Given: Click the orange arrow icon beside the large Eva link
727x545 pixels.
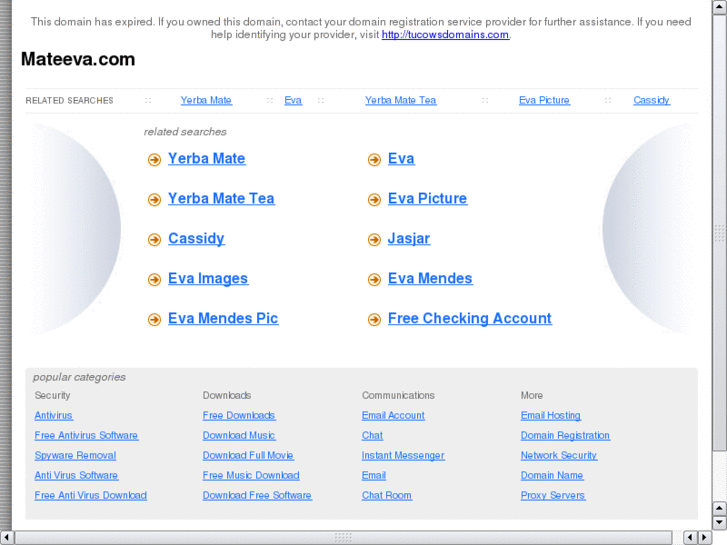Looking at the screenshot, I should 374,160.
